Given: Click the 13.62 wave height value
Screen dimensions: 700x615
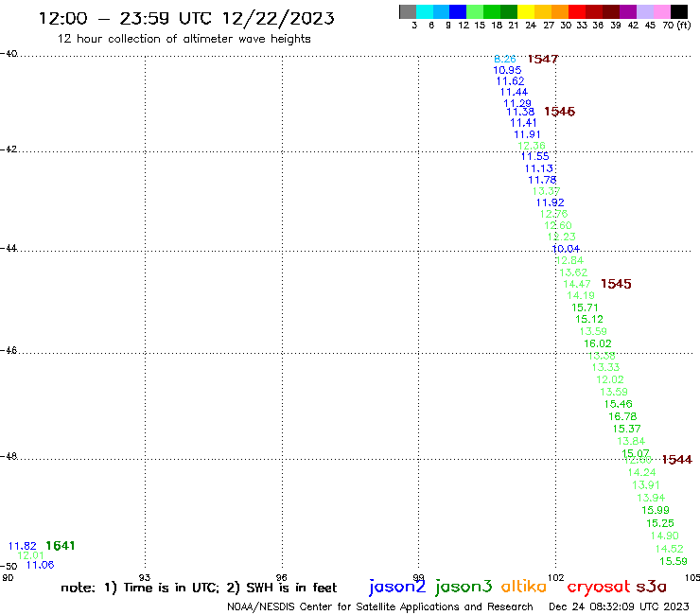Looking at the screenshot, I should (573, 272).
